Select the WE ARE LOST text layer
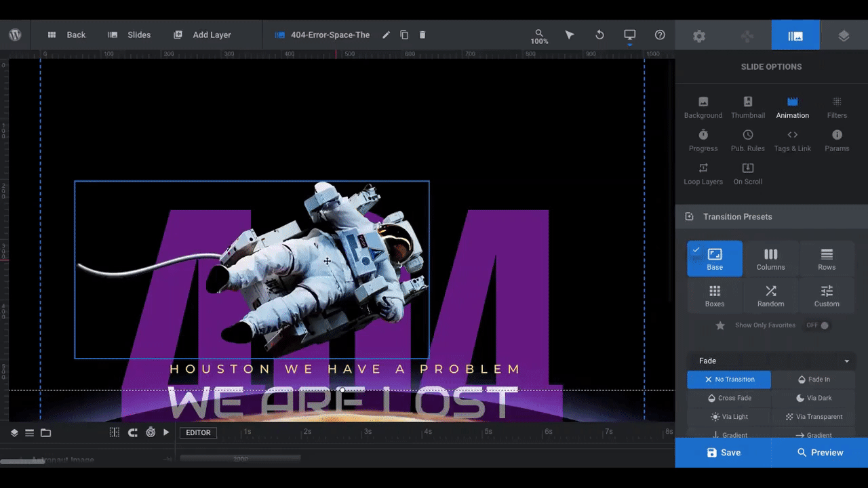The image size is (868, 488). pos(342,403)
